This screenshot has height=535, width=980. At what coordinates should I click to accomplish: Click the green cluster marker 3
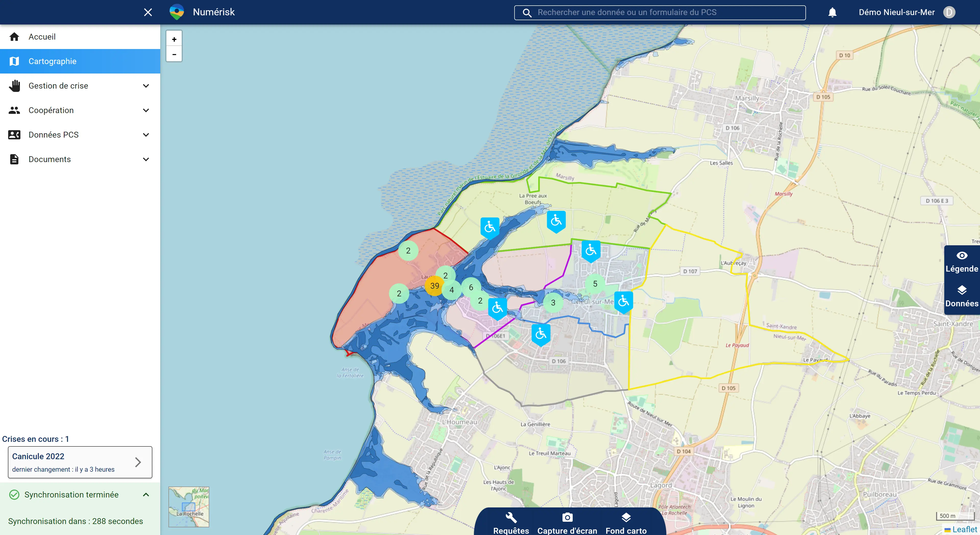[x=553, y=303]
